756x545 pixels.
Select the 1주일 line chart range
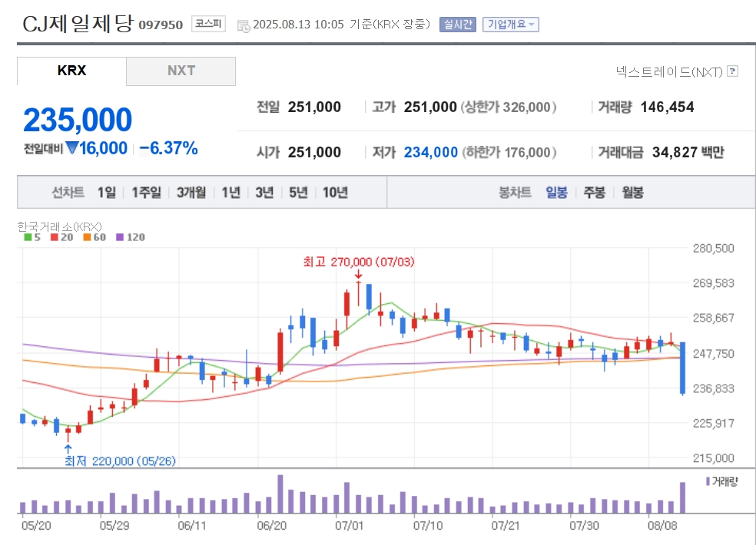pyautogui.click(x=147, y=193)
